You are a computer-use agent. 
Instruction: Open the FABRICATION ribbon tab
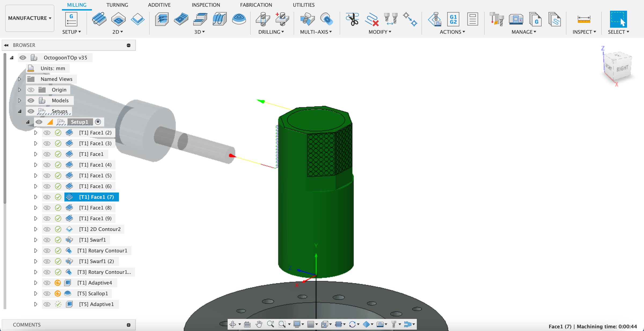pyautogui.click(x=256, y=5)
